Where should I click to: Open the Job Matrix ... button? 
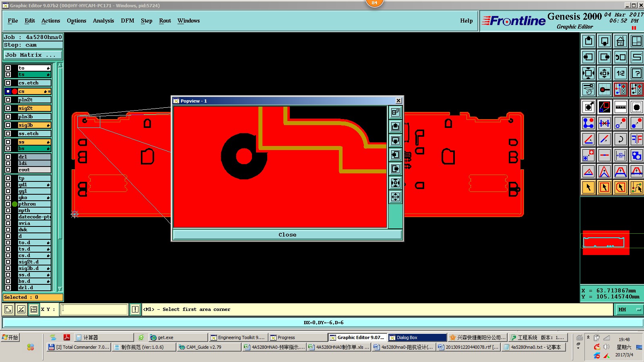coord(33,55)
